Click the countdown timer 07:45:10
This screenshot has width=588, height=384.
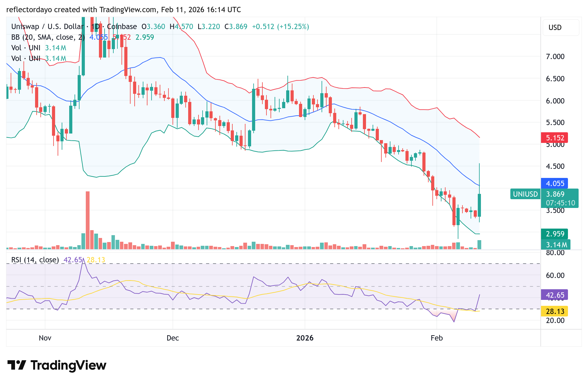[x=560, y=203]
